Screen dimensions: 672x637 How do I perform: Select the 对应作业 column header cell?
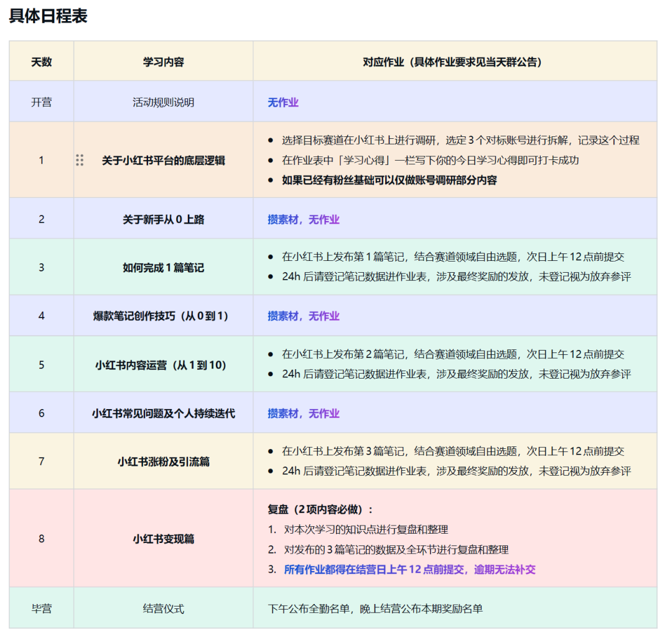tap(455, 62)
